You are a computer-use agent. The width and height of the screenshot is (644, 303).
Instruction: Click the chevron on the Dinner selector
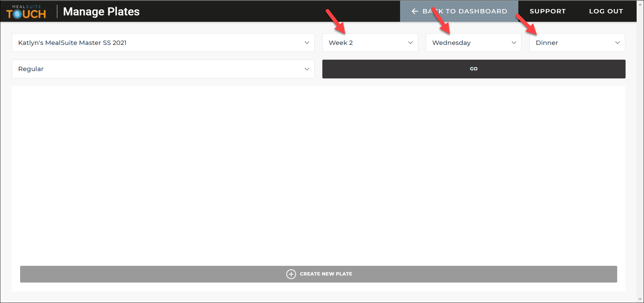(x=617, y=43)
